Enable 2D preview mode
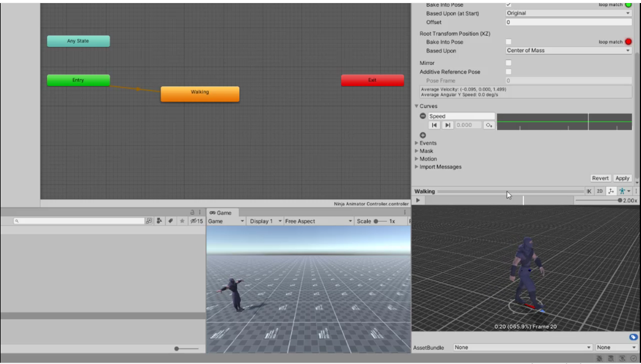This screenshot has height=364, width=641. click(599, 191)
